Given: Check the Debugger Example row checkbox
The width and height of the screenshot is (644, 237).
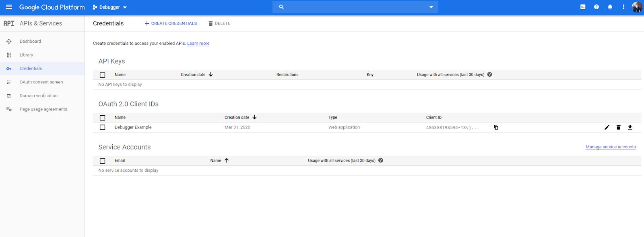Looking at the screenshot, I should (102, 127).
